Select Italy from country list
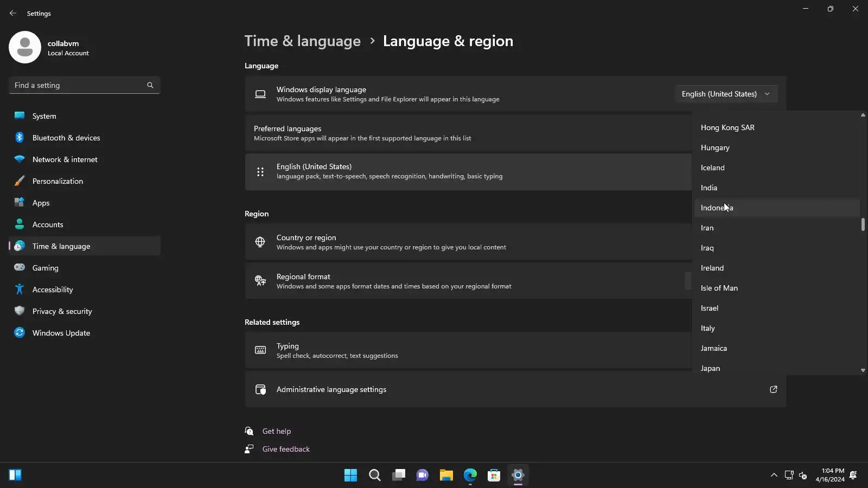The width and height of the screenshot is (868, 488). 777,328
